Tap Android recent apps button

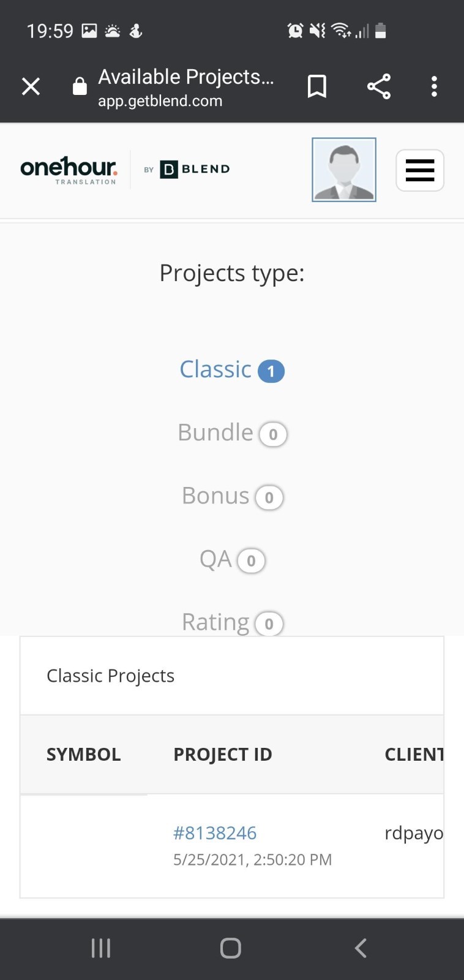[x=101, y=948]
